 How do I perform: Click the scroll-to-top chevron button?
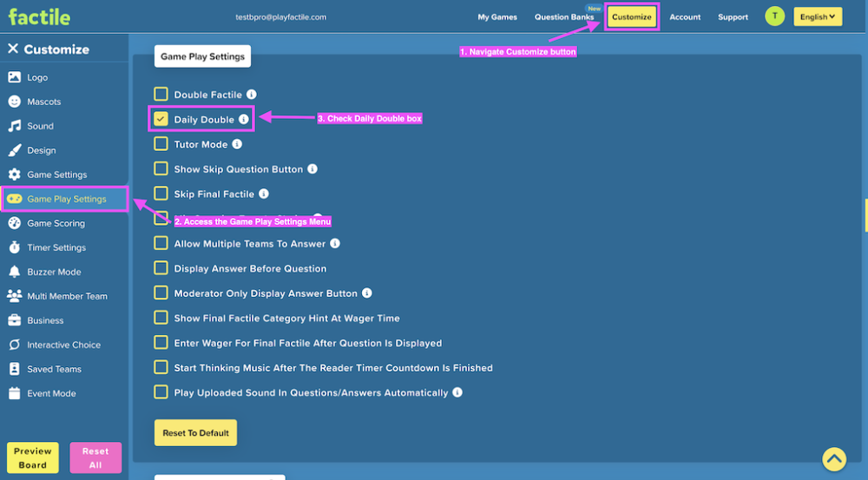[833, 459]
